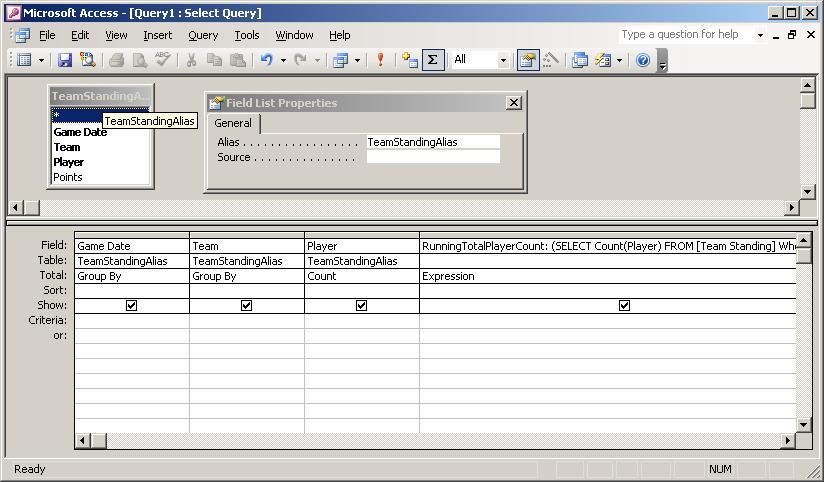Open the Tools menu

(x=246, y=35)
